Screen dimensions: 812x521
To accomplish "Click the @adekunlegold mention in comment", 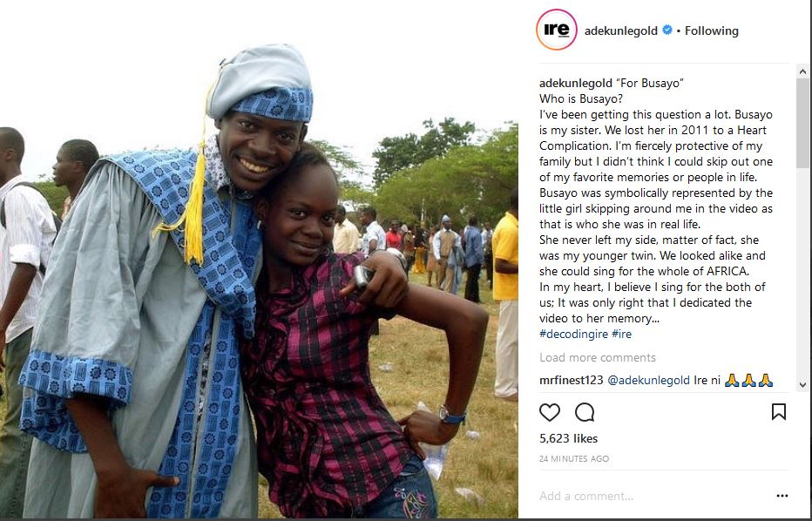I will [648, 381].
